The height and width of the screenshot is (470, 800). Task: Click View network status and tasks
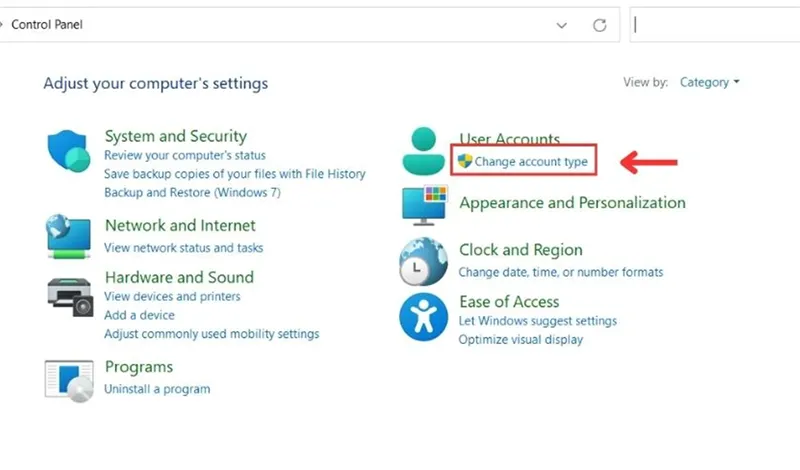(184, 248)
